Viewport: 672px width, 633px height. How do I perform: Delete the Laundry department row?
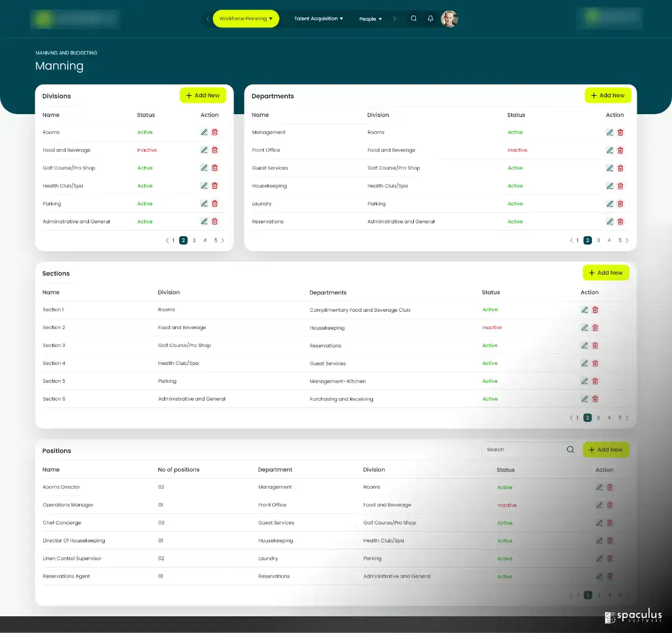(x=620, y=204)
